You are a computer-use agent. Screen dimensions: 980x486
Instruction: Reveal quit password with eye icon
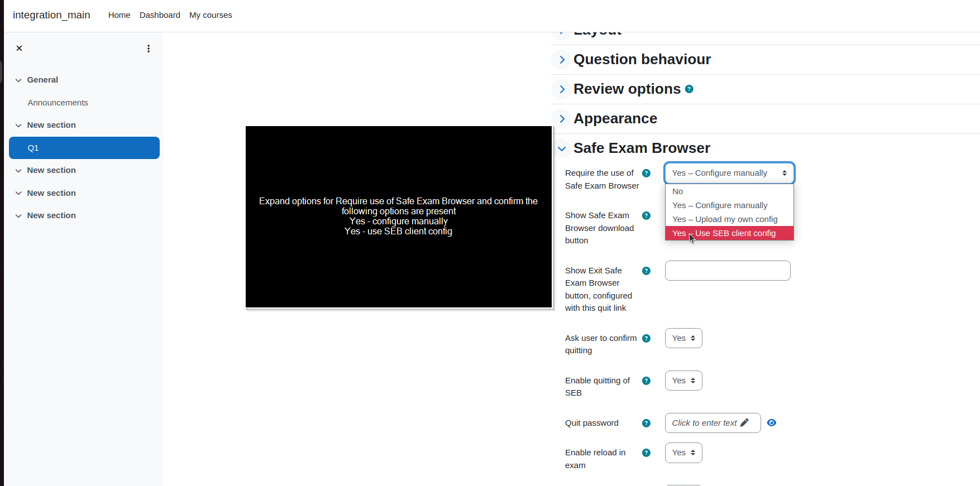point(772,423)
